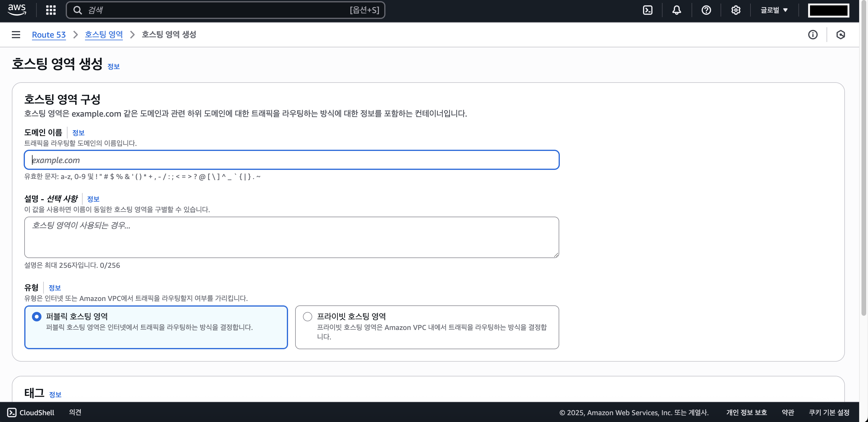Expand the 글로벌 region dropdown
The height and width of the screenshot is (422, 868).
coord(774,10)
